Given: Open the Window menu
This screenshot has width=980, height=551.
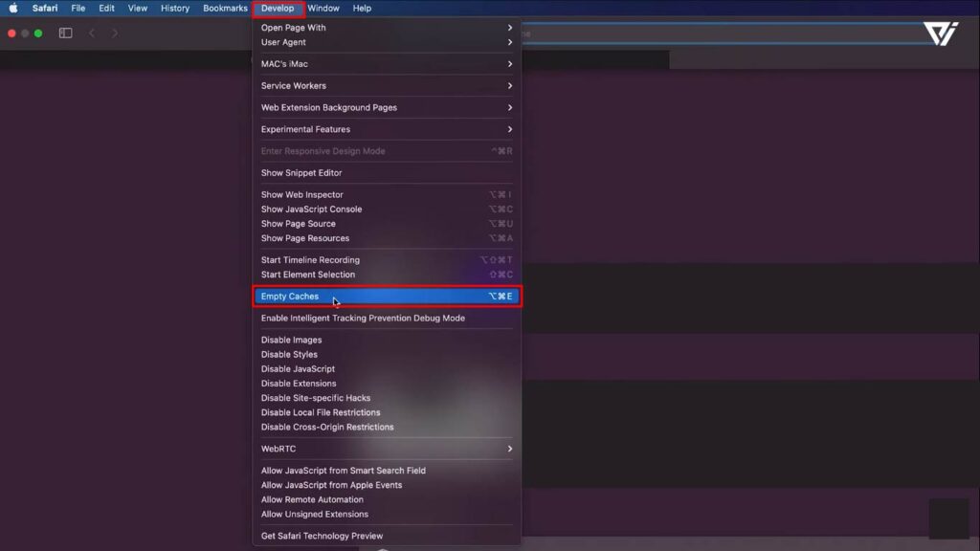Looking at the screenshot, I should coord(323,8).
